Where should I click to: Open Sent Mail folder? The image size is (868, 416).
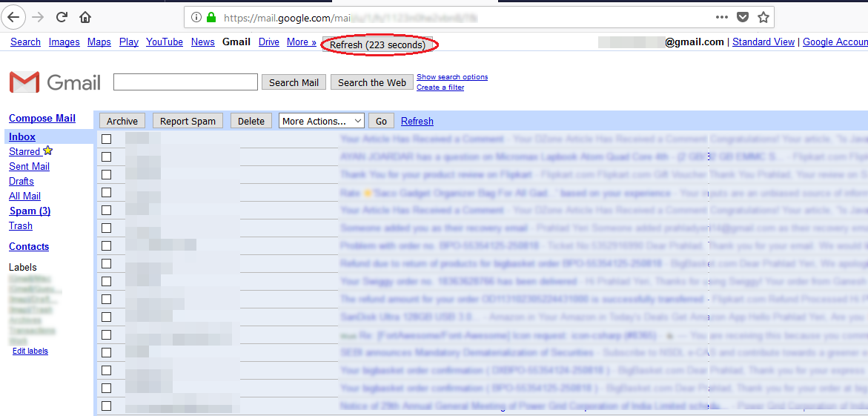30,166
